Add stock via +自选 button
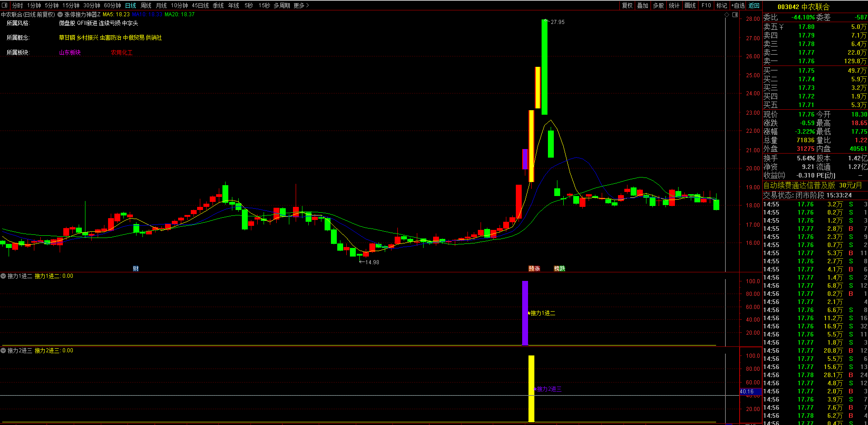 [x=738, y=5]
